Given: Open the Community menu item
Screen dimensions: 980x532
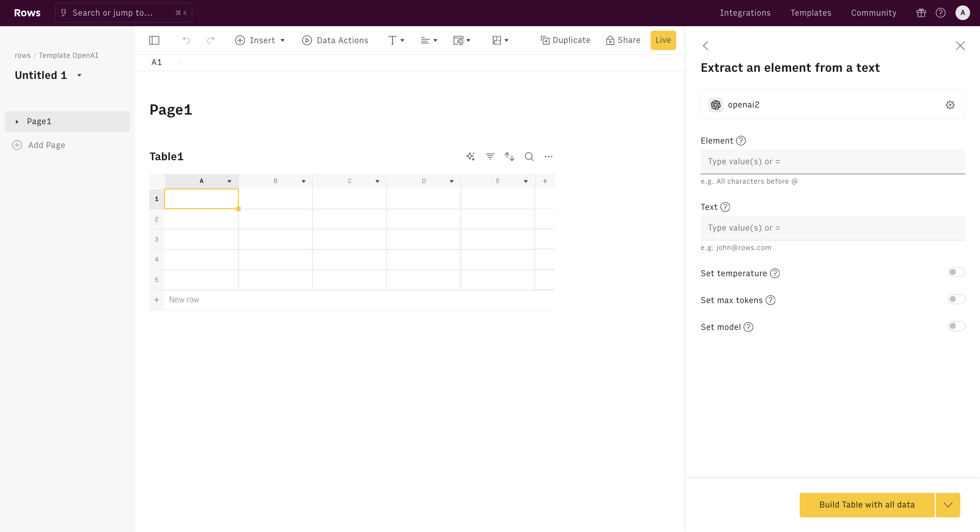Looking at the screenshot, I should [x=874, y=13].
